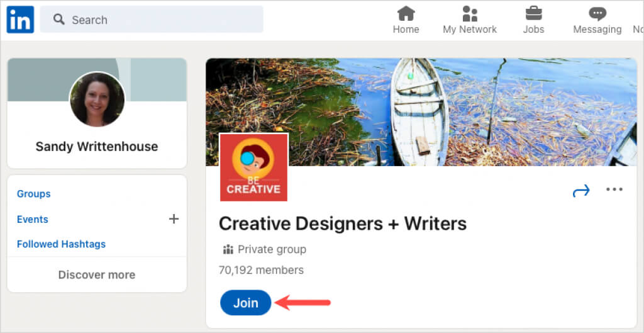This screenshot has width=644, height=333.
Task: Click the plus icon beside Events
Action: coord(174,219)
